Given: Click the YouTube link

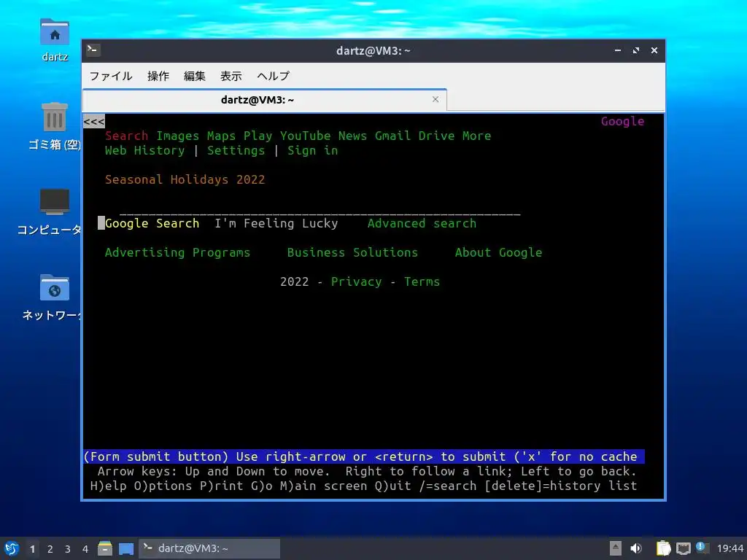Looking at the screenshot, I should (306, 136).
